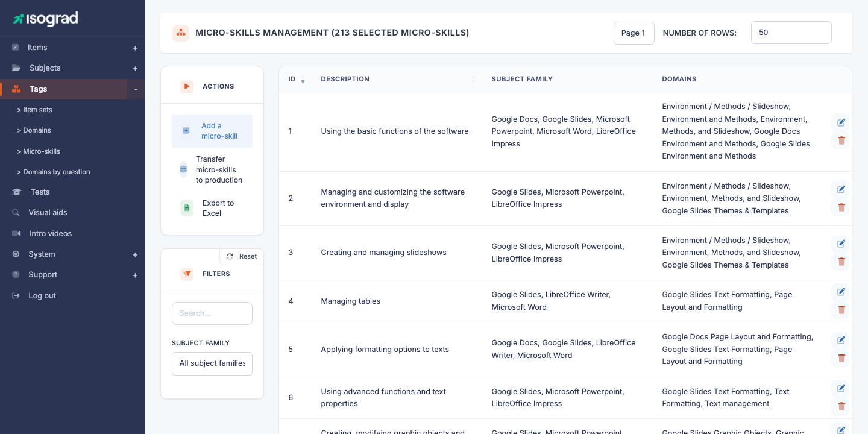Click the Search filter field
The width and height of the screenshot is (868, 434).
point(212,313)
